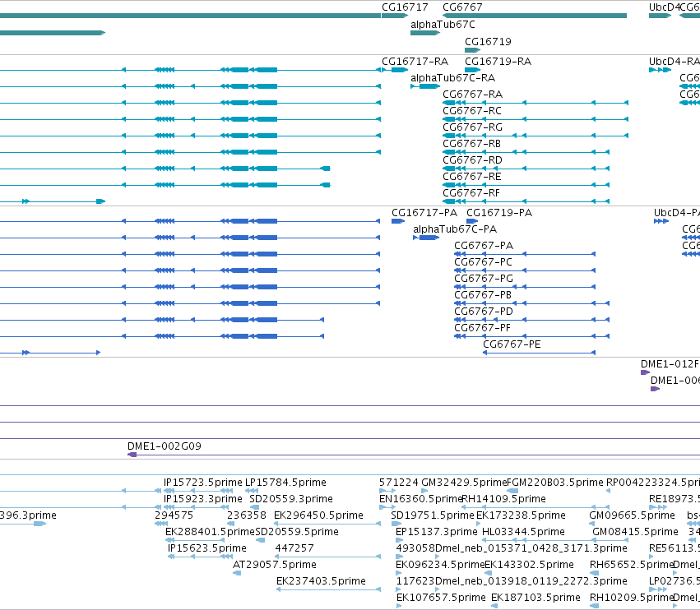Select the GM32429.5prime EST label
The width and height of the screenshot is (700, 610).
(464, 483)
